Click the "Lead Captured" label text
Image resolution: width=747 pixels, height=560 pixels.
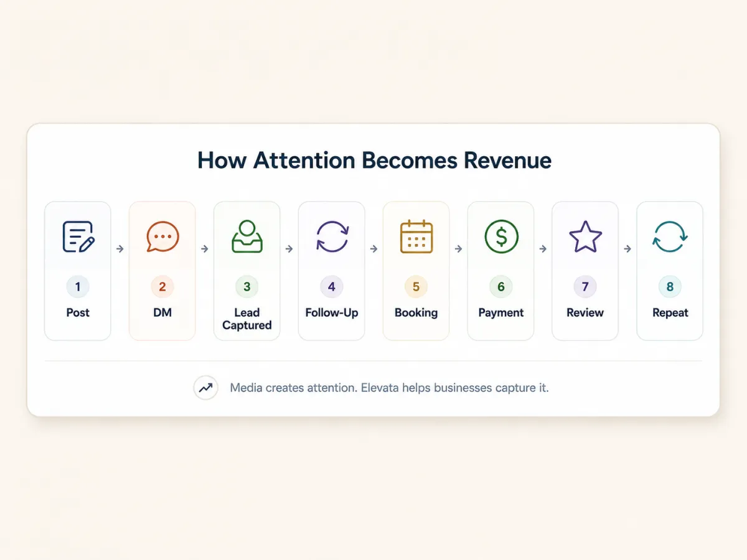(247, 319)
